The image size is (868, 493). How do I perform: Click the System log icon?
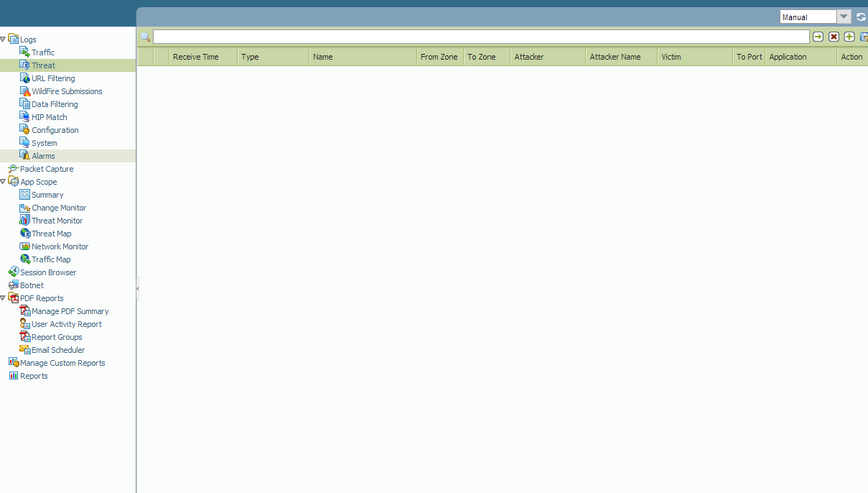pyautogui.click(x=24, y=143)
